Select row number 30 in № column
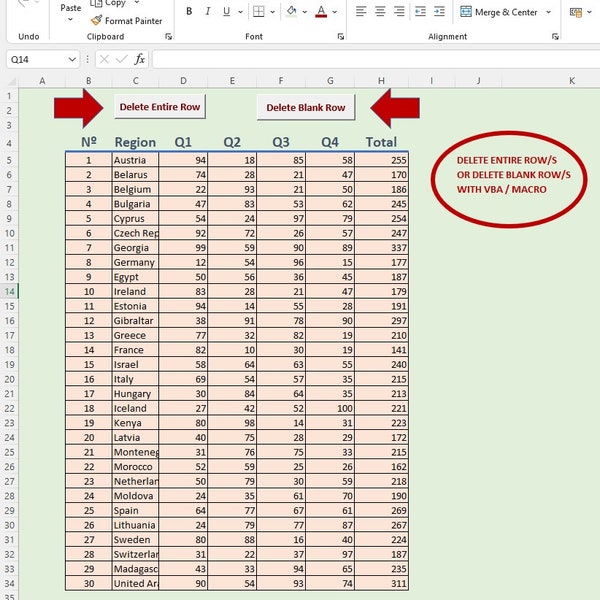600x600 pixels. click(x=89, y=584)
